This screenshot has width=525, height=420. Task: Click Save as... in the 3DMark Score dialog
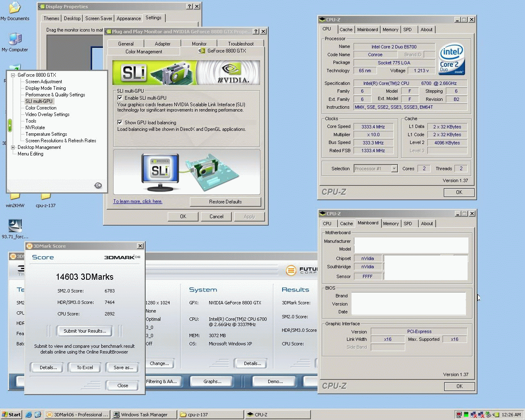coord(123,367)
